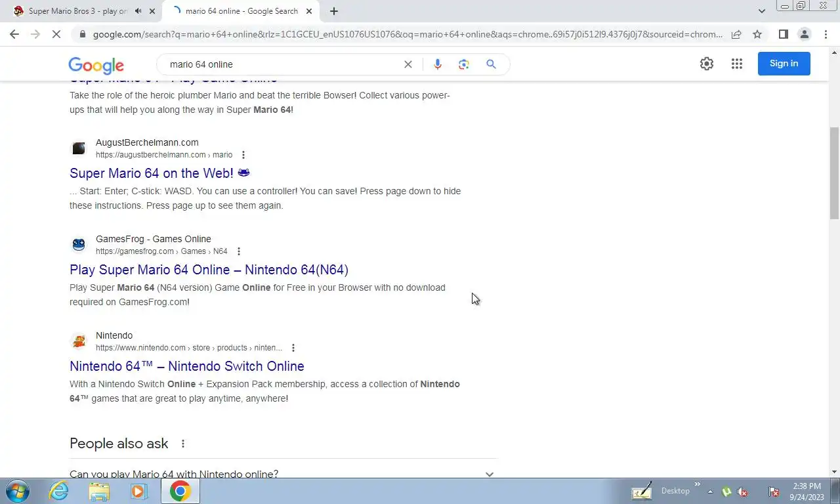
Task: Stop loading the current page
Action: 56,34
